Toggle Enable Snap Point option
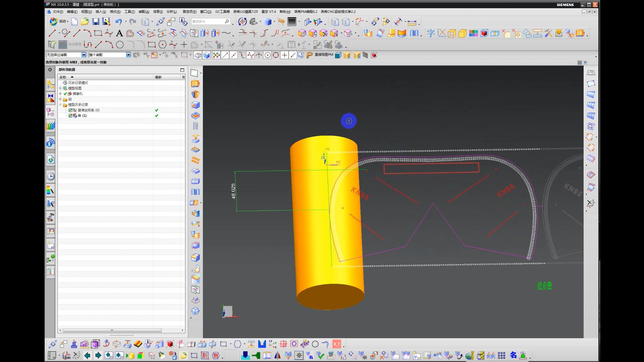644x362 pixels. coord(216,55)
